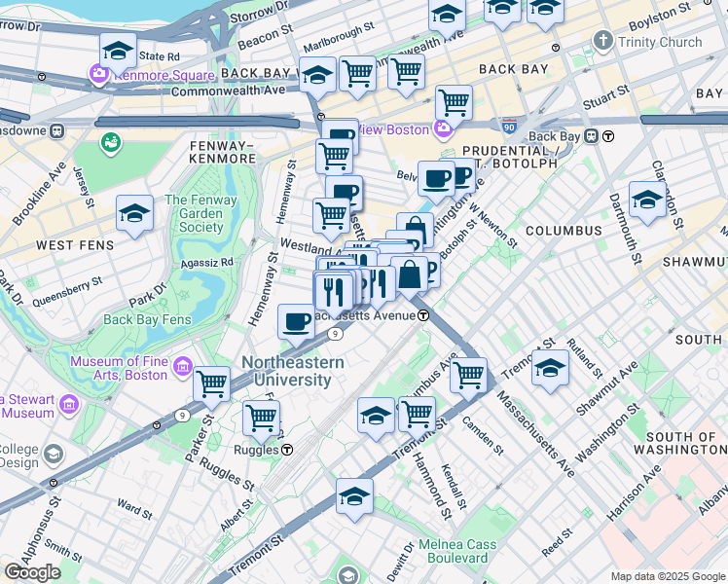Click the Map data ©2025 Google attribution
The width and height of the screenshot is (728, 584).
point(668,576)
